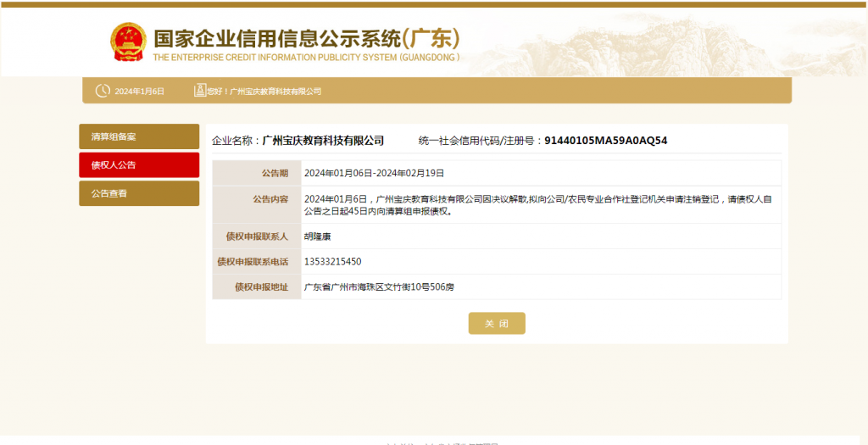The width and height of the screenshot is (868, 445).
Task: Click the address 广东省广州市海珠区文竹街10号506房
Action: click(379, 287)
